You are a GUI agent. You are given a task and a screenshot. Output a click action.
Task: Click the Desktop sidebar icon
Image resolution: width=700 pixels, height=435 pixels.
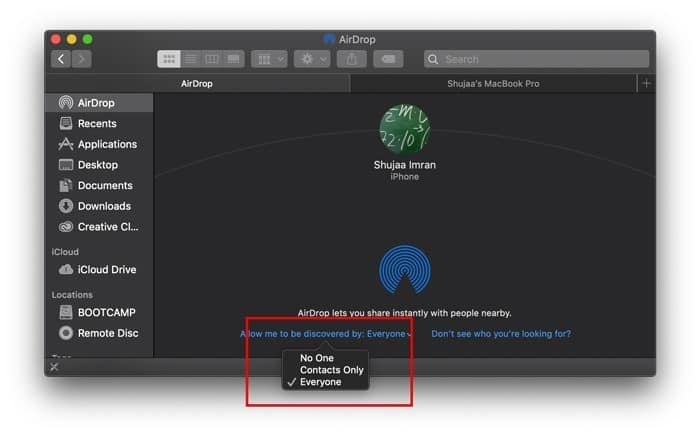click(66, 165)
